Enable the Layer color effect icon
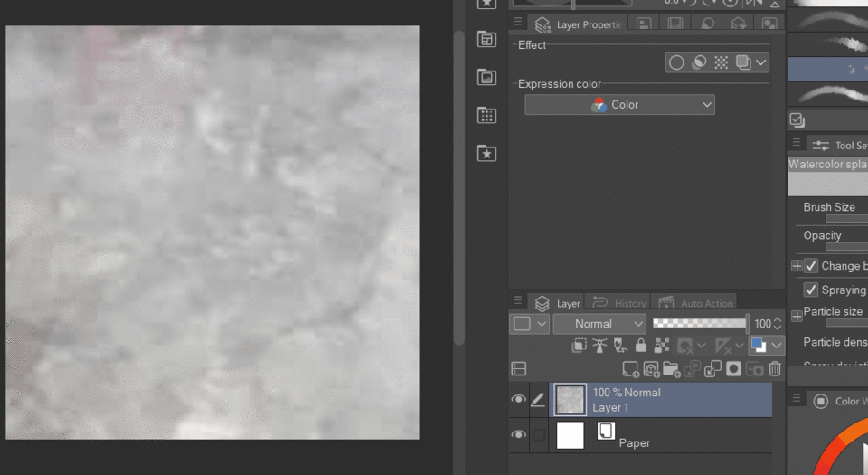The width and height of the screenshot is (868, 475). (743, 62)
